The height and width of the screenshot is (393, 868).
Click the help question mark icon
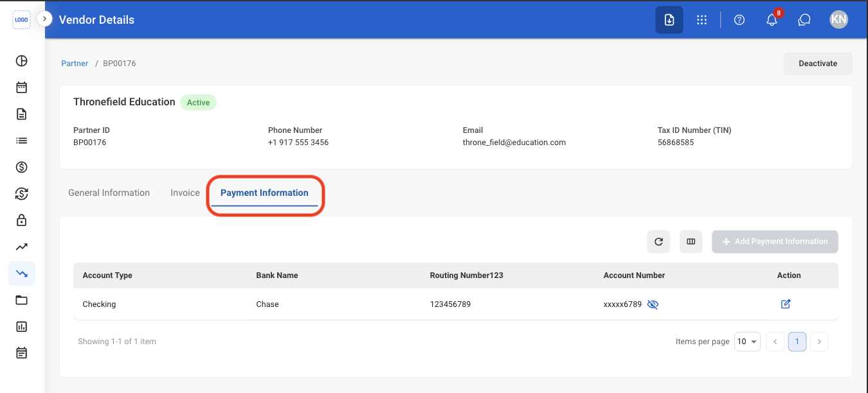tap(739, 20)
